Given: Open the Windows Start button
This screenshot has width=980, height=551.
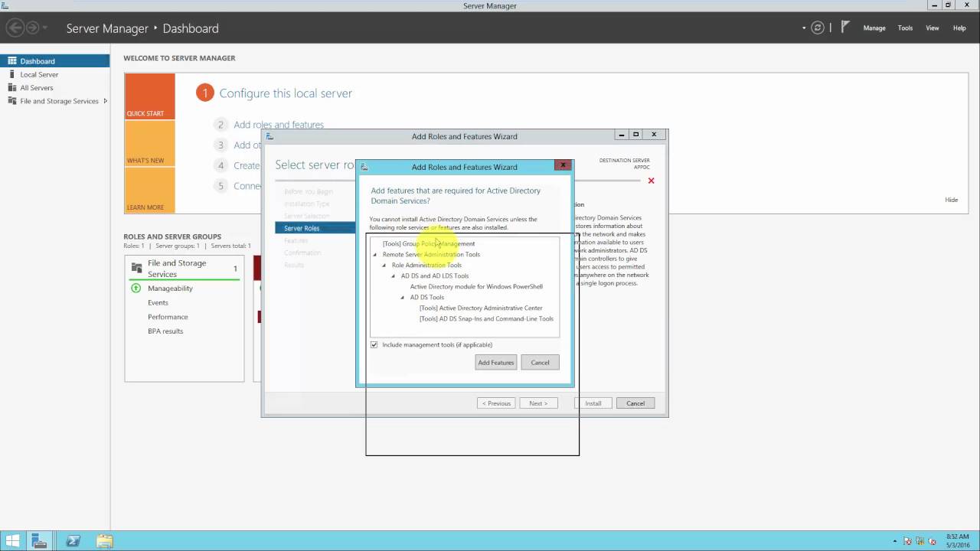Looking at the screenshot, I should coord(13,541).
